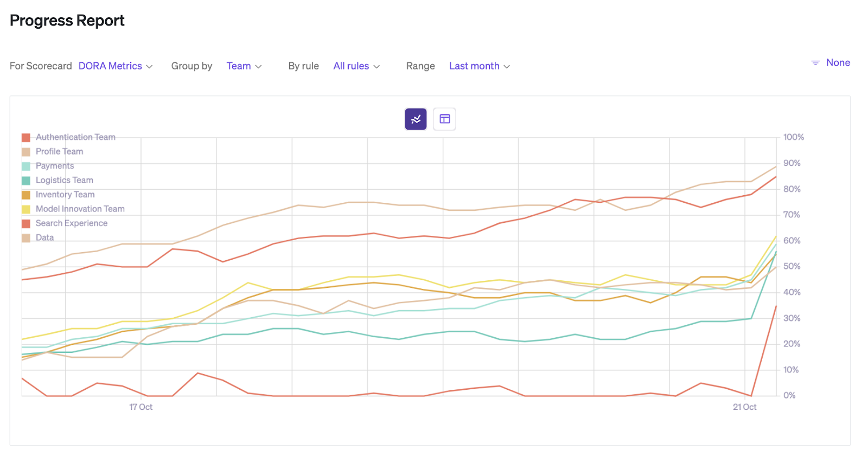Click the Logistics Team legend label
The image size is (868, 463).
pyautogui.click(x=64, y=181)
